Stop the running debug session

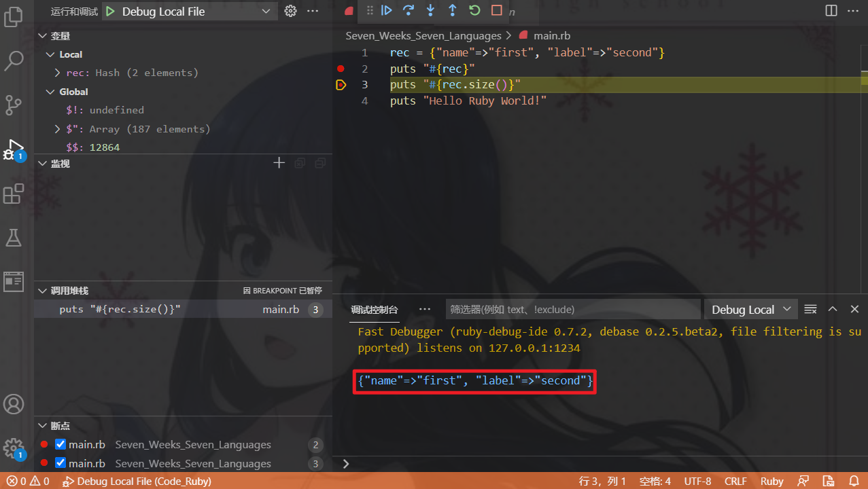(496, 11)
